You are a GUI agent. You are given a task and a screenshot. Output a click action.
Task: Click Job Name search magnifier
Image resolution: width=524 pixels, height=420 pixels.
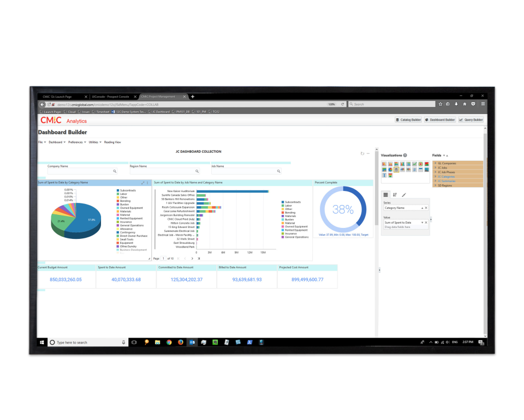tap(279, 171)
